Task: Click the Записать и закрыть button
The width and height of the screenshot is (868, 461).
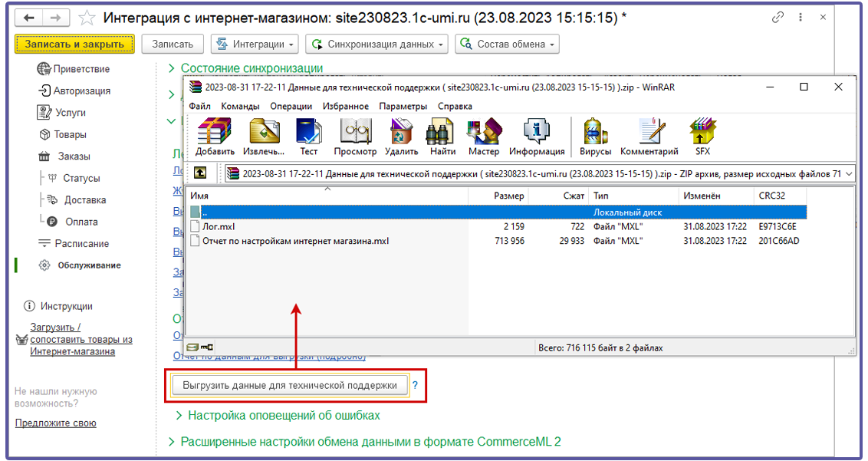Action: [x=74, y=44]
